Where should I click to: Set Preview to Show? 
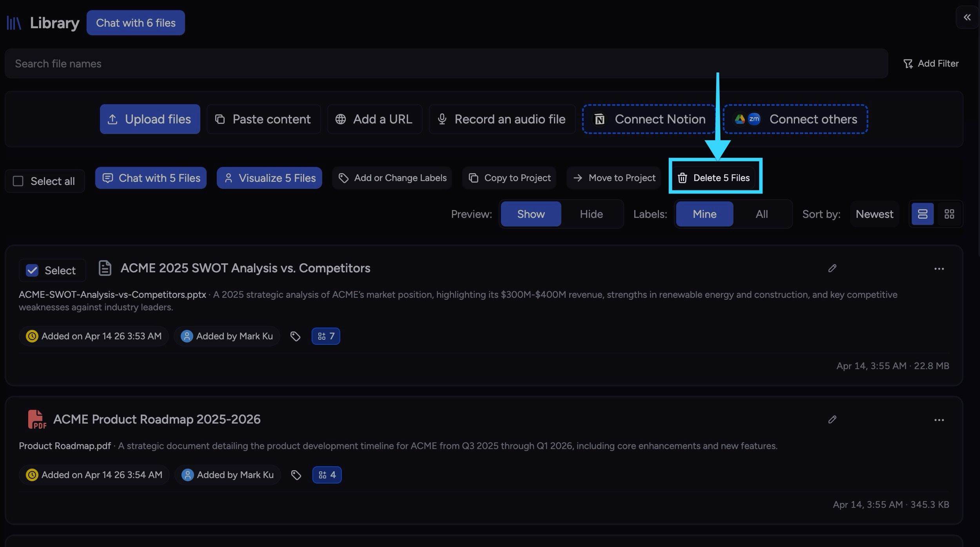(x=531, y=214)
